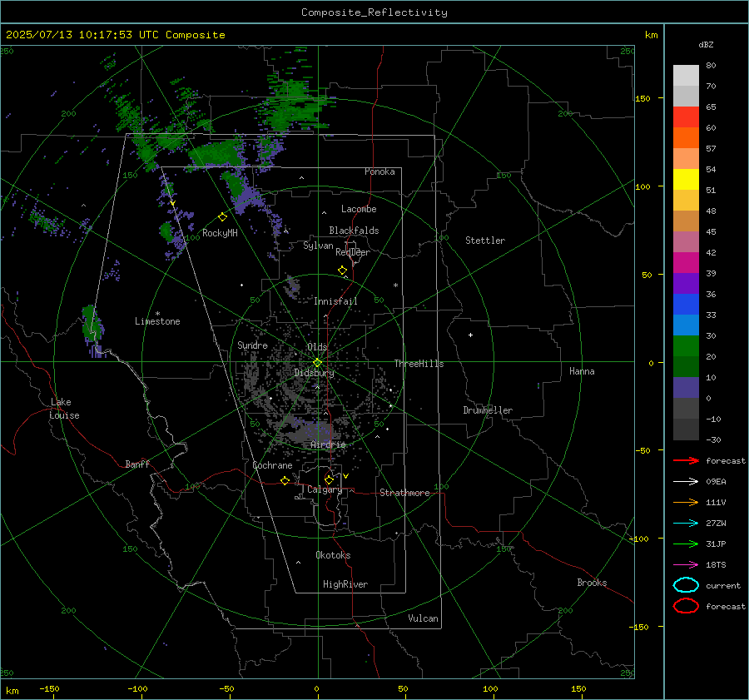Click the Stettler map label
749x700 pixels.
[485, 241]
